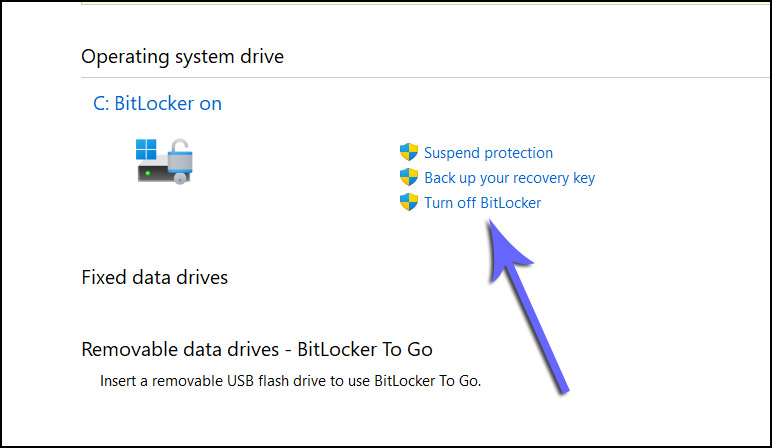Suspend protection on the C: drive
The width and height of the screenshot is (772, 448).
coord(488,153)
